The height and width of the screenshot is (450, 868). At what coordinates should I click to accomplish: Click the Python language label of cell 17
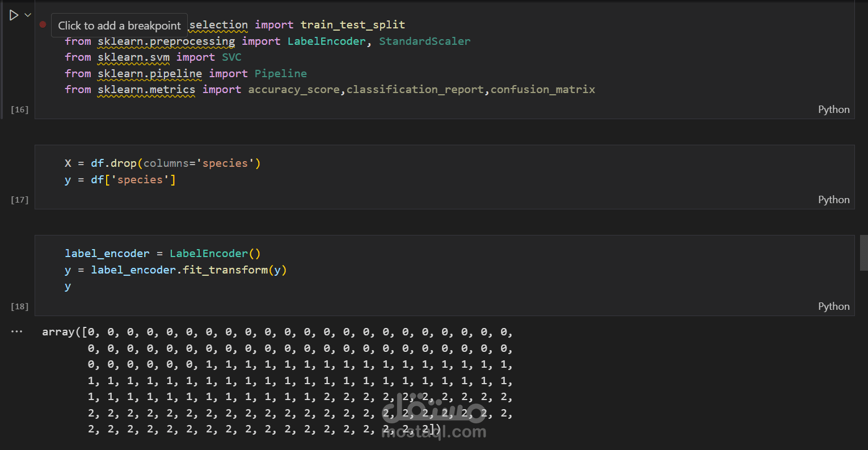coord(833,200)
